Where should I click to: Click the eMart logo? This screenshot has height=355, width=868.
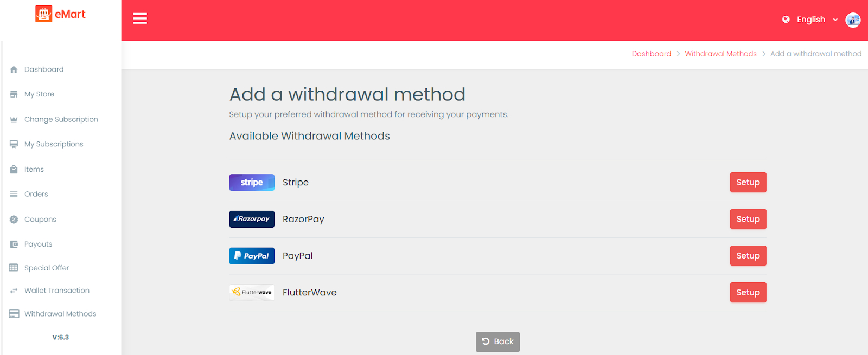[61, 14]
